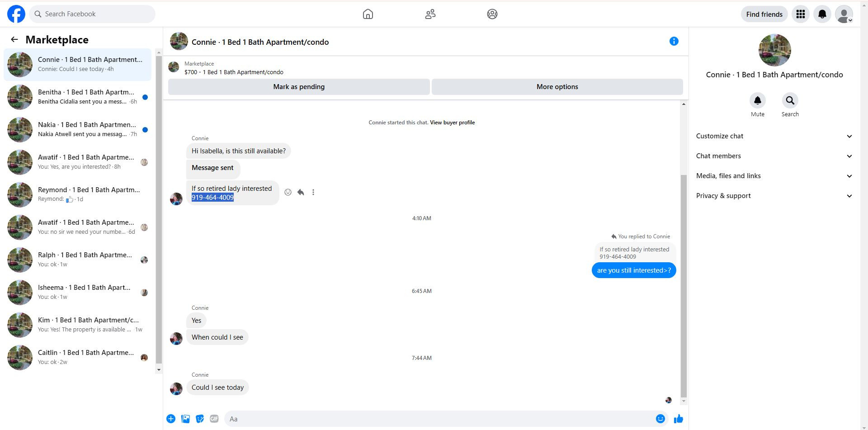Expand Privacy & support section
This screenshot has height=430, width=868.
[x=774, y=196]
